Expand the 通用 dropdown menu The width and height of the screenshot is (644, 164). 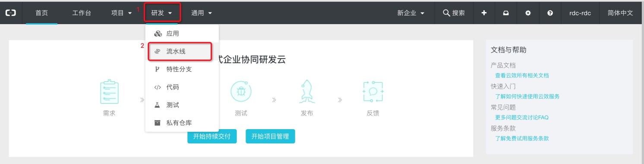pos(202,13)
